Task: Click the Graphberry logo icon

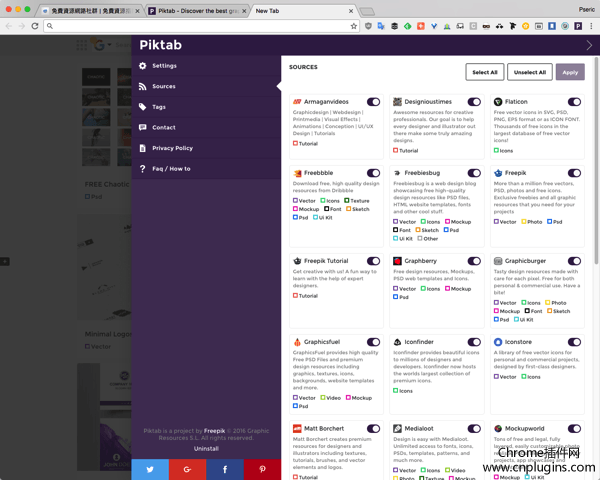Action: 397,261
